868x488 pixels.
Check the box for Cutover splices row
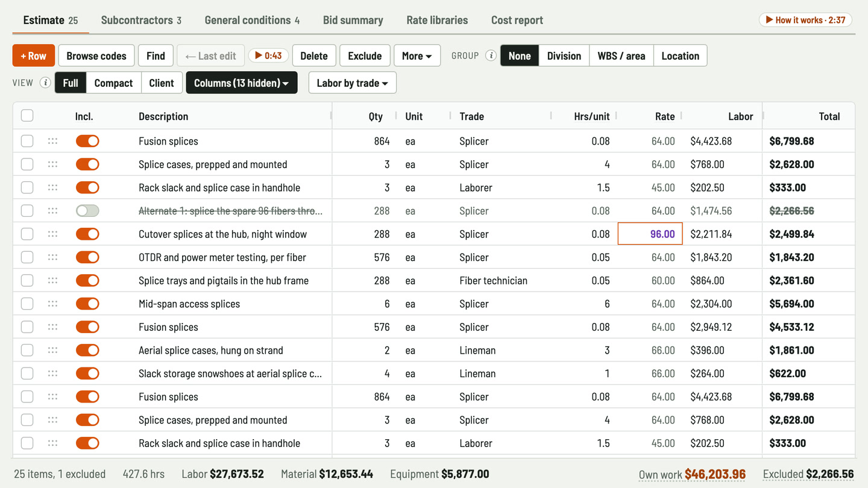click(27, 234)
